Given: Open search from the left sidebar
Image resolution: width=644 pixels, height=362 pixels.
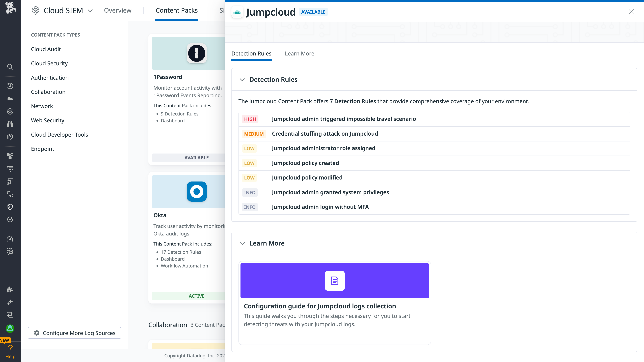Looking at the screenshot, I should pos(10,67).
